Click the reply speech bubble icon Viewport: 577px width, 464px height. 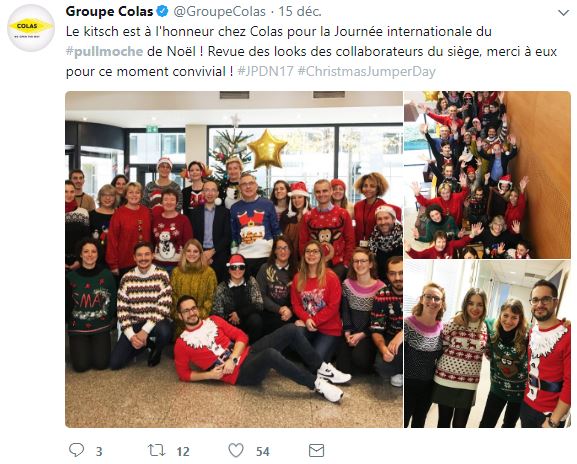click(77, 450)
